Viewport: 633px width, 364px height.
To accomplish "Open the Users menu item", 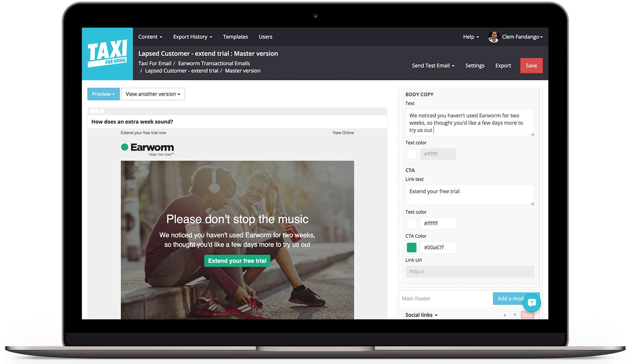I will coord(265,37).
